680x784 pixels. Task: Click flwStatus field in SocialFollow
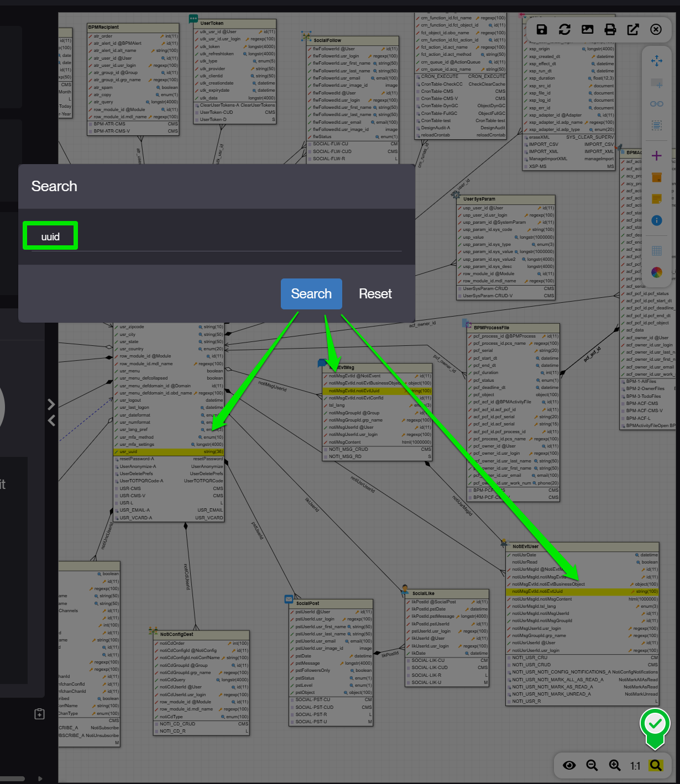click(353, 136)
